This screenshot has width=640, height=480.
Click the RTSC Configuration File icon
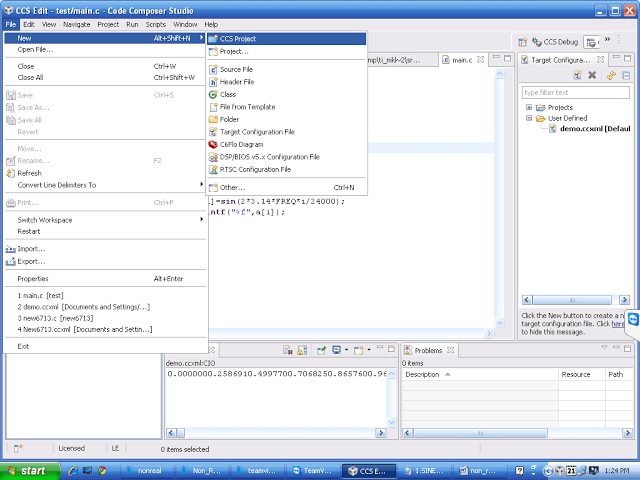click(213, 169)
